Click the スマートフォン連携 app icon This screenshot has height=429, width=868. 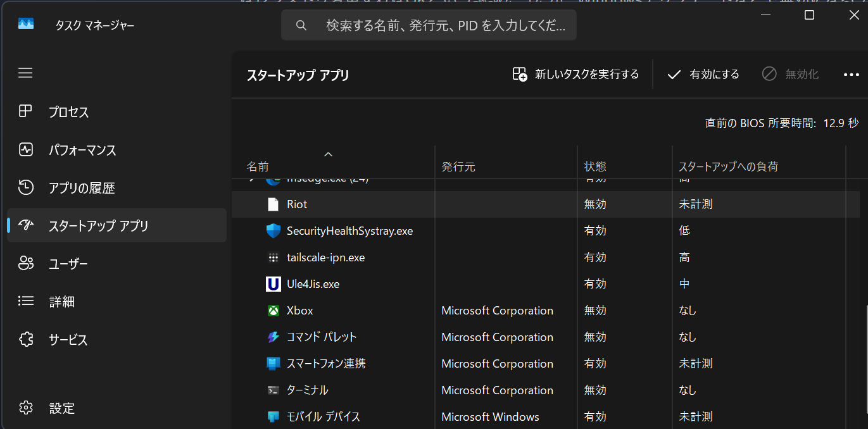click(x=274, y=364)
